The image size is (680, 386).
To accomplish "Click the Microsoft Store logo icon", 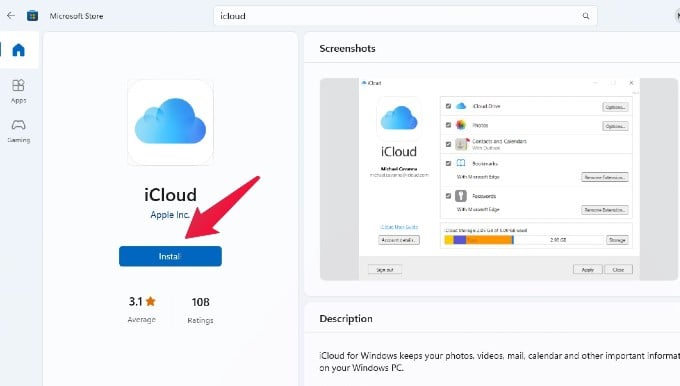I will (x=33, y=16).
